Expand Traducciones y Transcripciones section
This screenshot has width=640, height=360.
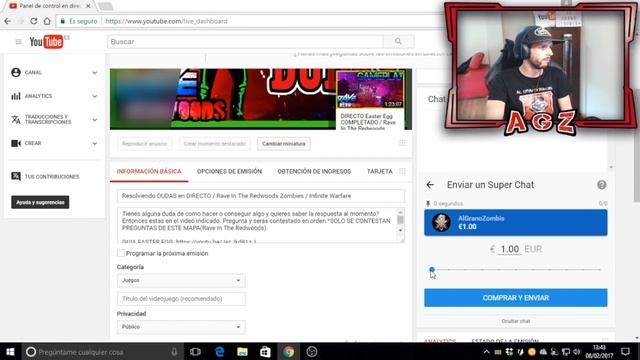(x=95, y=120)
